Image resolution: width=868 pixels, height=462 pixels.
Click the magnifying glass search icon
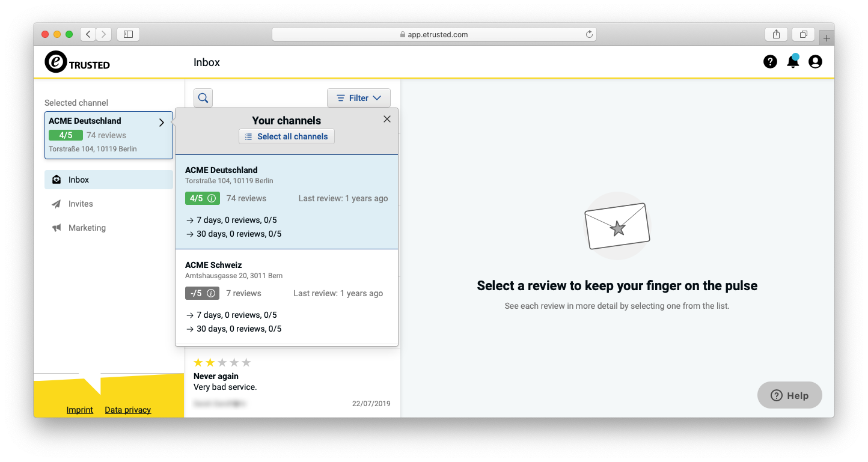pos(203,98)
